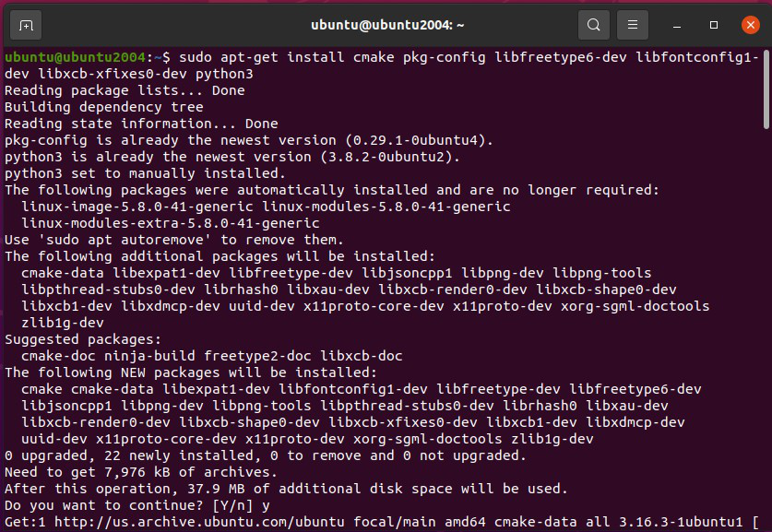Click the scrollbar track below the thumb
Viewport: 772px width, 532px height.
pyautogui.click(x=767, y=323)
